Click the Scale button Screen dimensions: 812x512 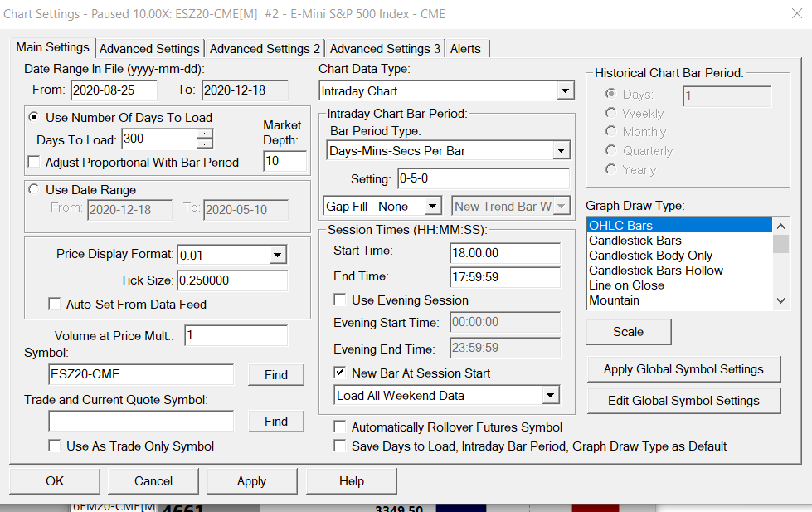click(x=629, y=332)
